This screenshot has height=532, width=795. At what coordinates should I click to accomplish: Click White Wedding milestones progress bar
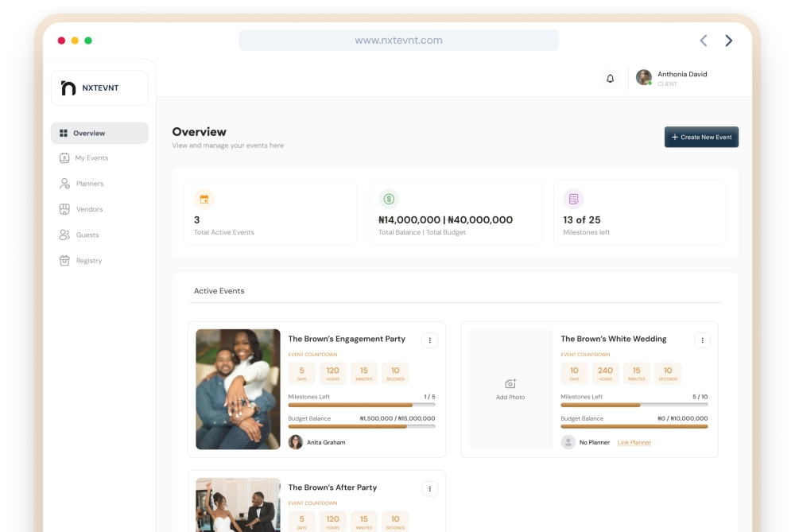[x=634, y=406]
